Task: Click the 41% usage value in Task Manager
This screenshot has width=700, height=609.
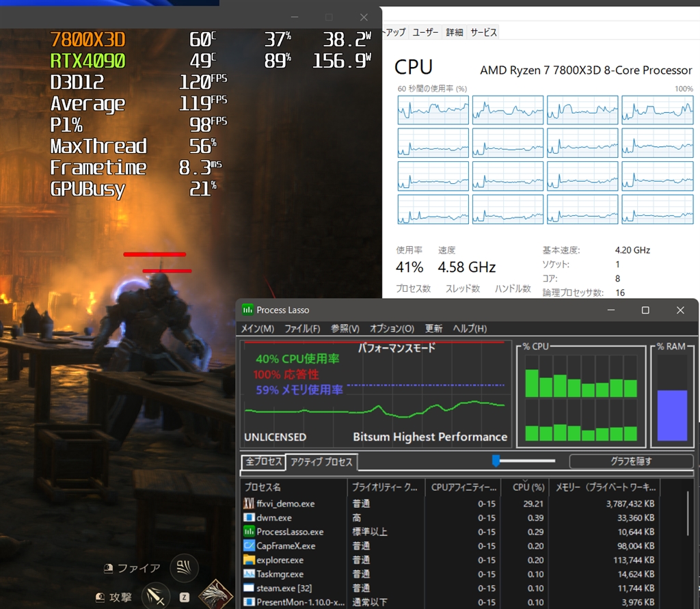Action: [409, 267]
